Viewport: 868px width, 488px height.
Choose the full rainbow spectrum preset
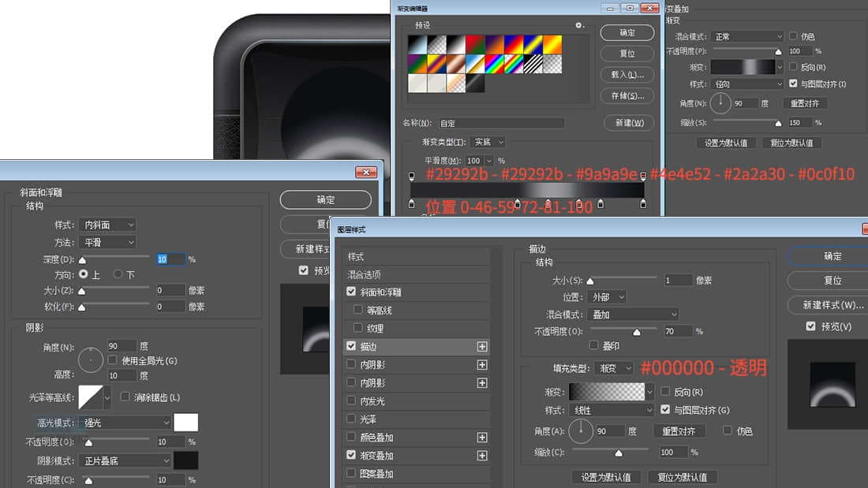tap(494, 64)
